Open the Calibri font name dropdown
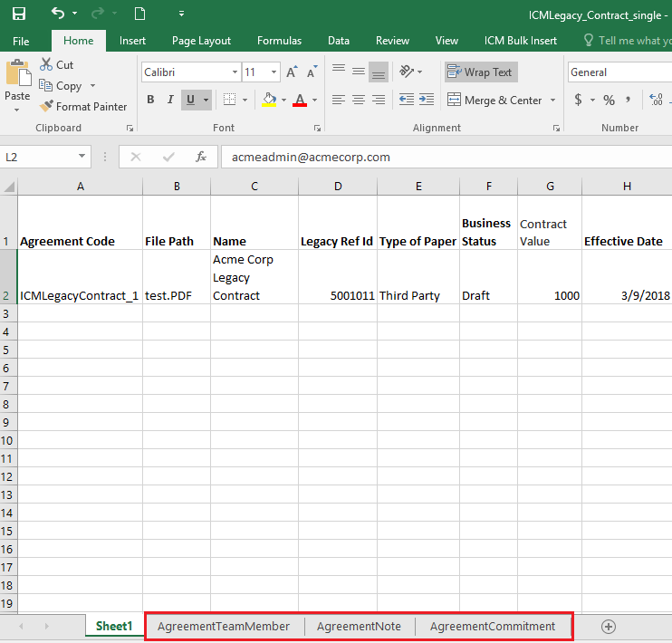Viewport: 672px width, 643px height. point(235,72)
